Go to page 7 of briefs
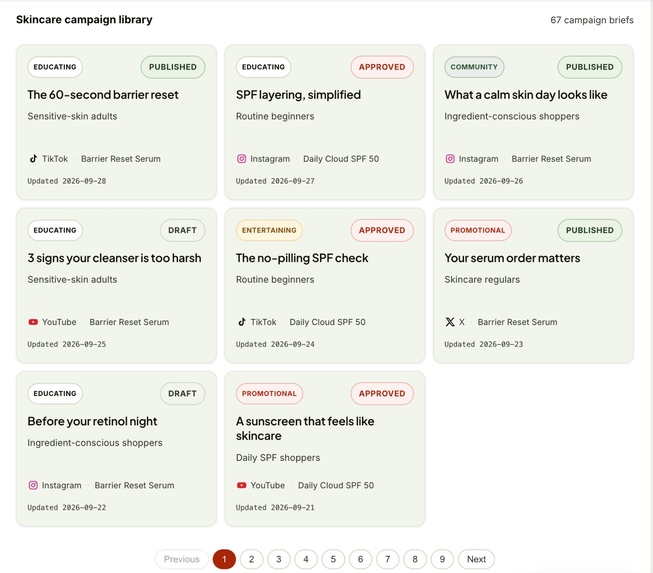 388,559
